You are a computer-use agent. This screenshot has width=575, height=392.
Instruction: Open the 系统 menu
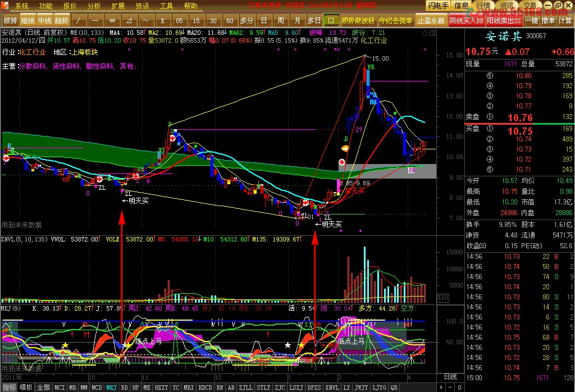22,6
